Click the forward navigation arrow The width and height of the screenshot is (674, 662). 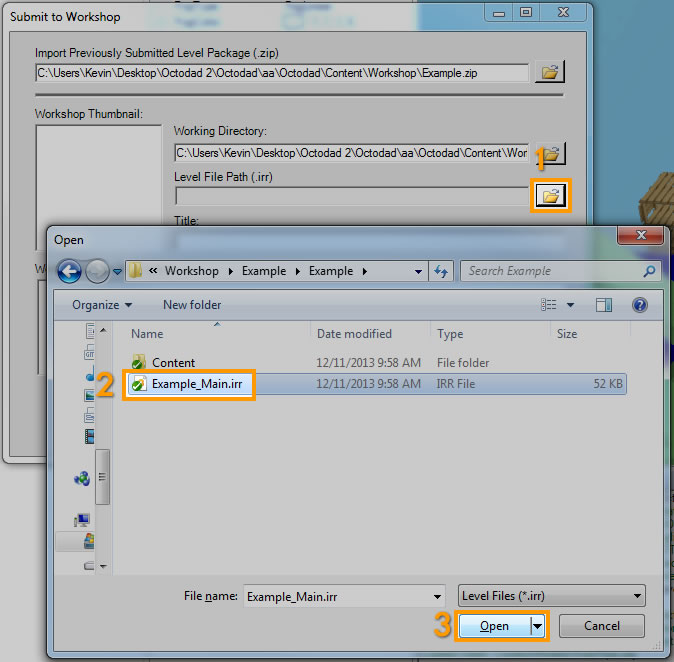97,271
